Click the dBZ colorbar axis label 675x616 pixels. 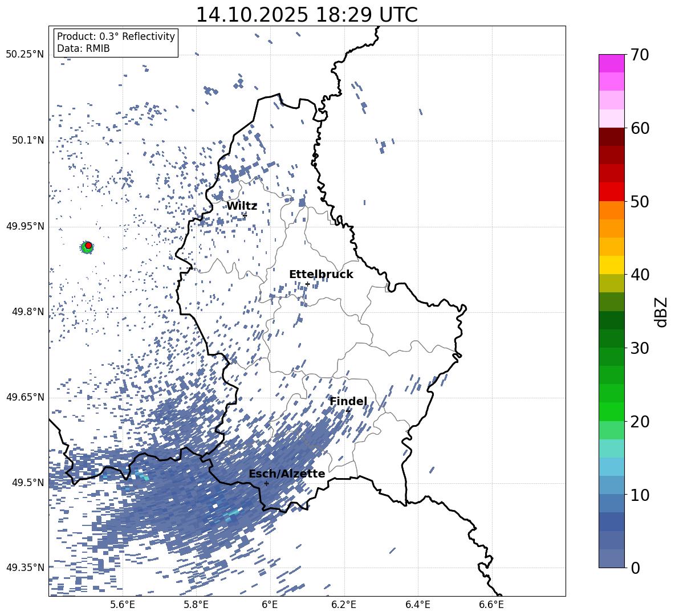tap(661, 312)
